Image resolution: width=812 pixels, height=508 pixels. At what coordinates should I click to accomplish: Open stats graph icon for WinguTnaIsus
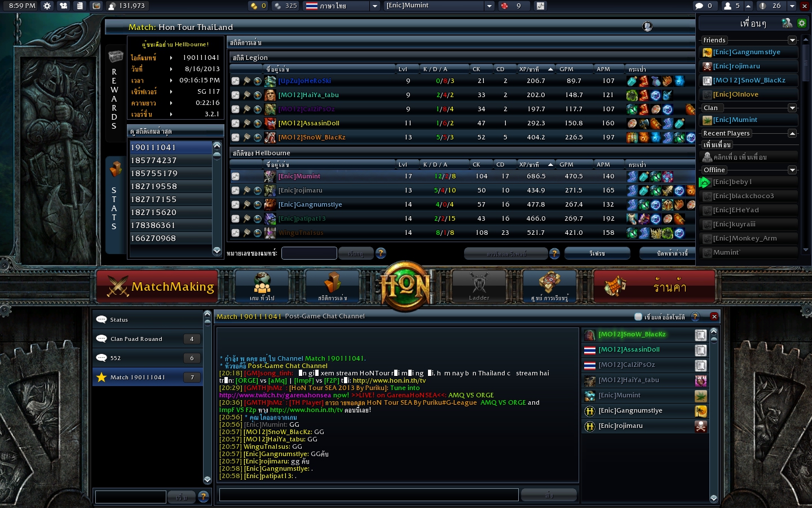click(x=236, y=233)
